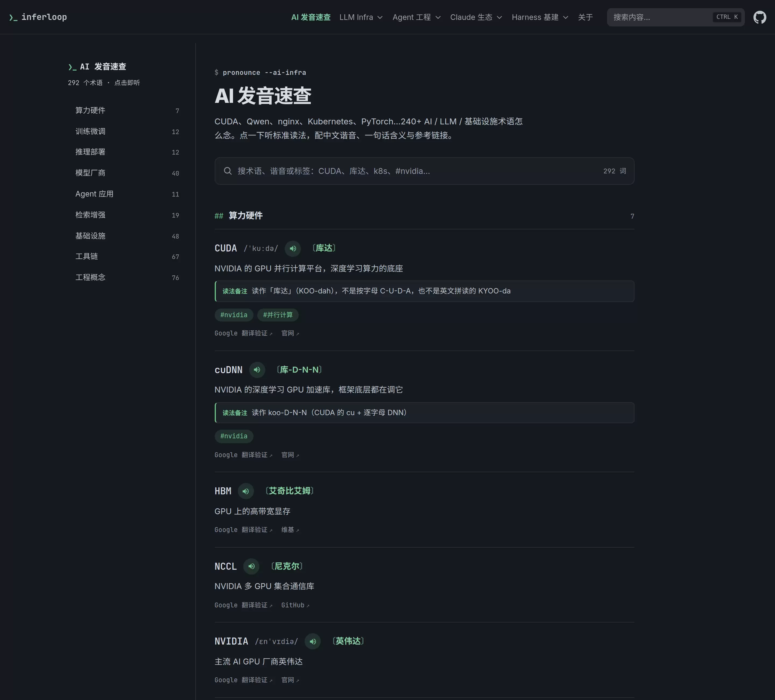This screenshot has width=775, height=700.
Task: Open Google 翻译验证 link for CUDA
Action: coord(243,334)
